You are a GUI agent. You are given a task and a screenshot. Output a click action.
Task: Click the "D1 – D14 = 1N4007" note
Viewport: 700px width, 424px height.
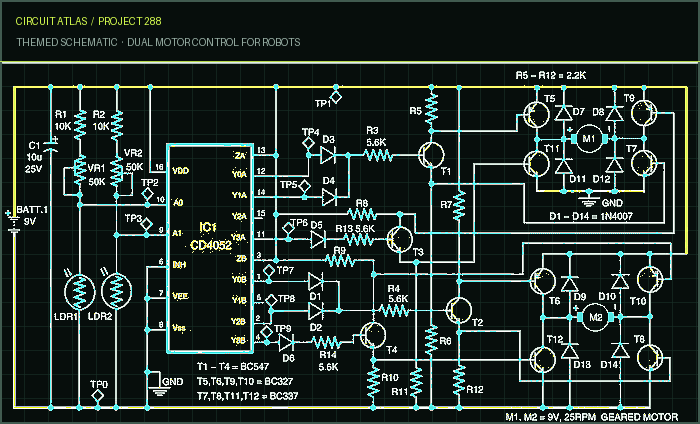[x=591, y=216]
